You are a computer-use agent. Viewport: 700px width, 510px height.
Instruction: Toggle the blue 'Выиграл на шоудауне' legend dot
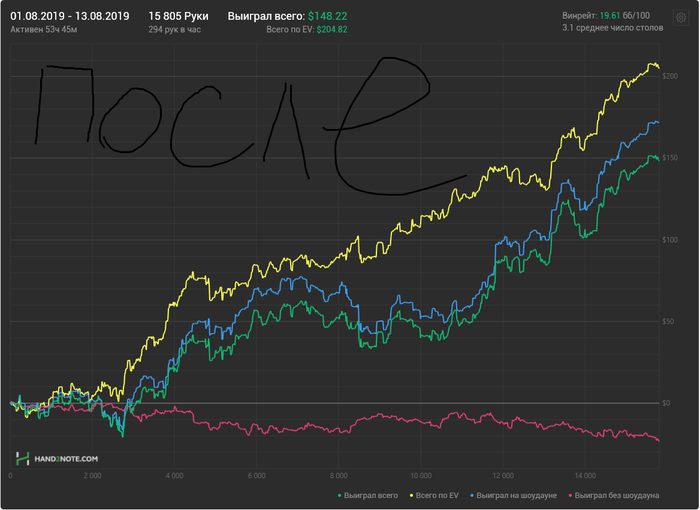(x=472, y=495)
